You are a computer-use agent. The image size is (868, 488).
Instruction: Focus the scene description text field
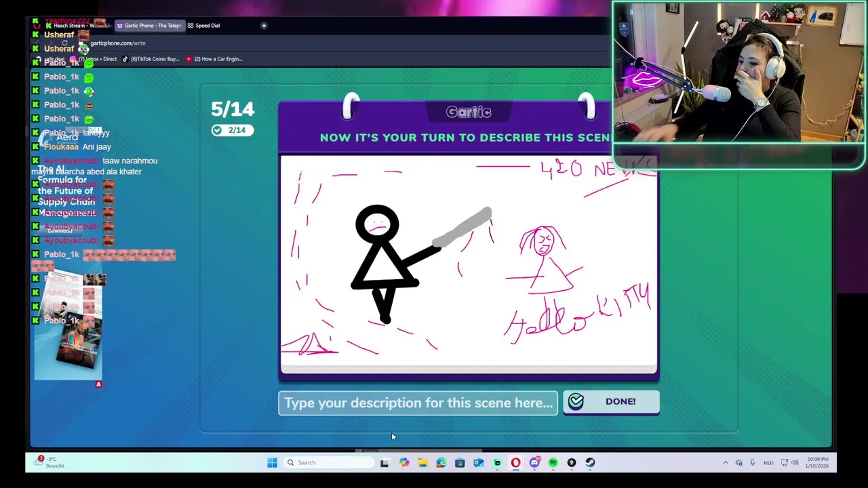point(418,403)
